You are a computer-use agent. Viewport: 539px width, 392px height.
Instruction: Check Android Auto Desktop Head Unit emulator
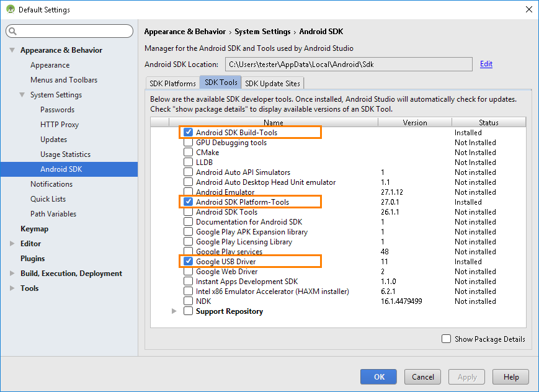pos(188,182)
